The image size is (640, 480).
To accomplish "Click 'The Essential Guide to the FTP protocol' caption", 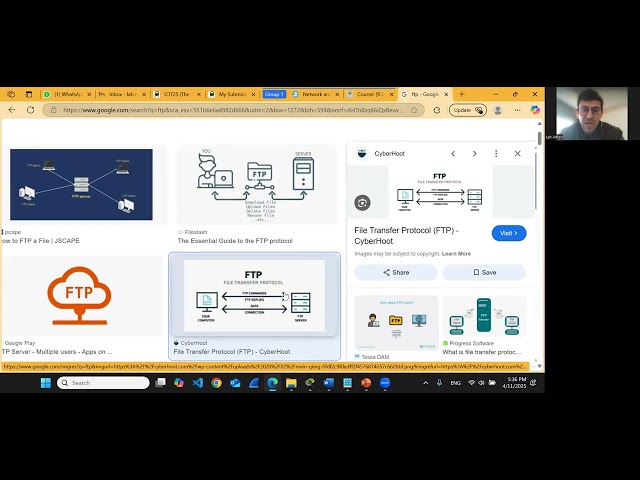I will point(235,241).
